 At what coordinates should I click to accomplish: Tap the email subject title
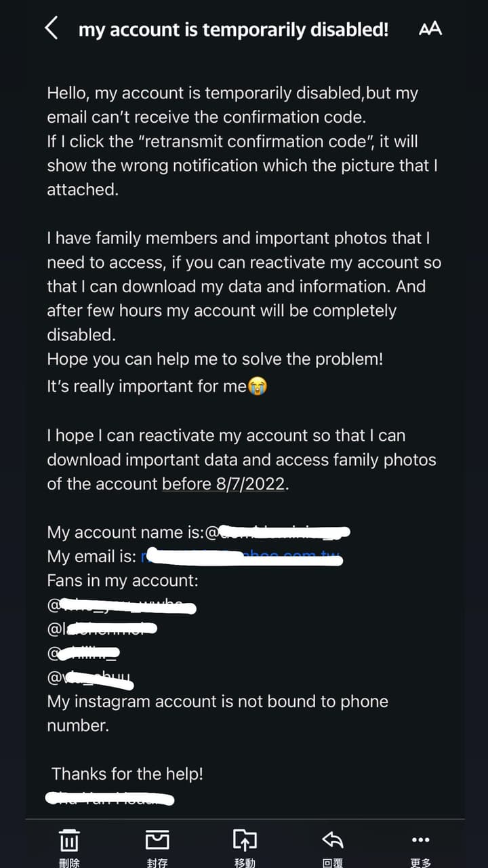click(234, 30)
